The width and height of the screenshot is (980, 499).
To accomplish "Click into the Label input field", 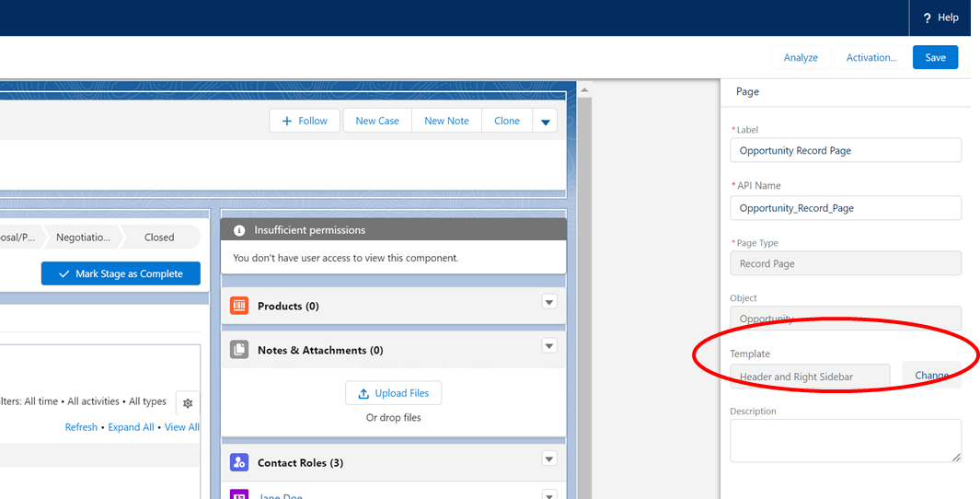I will click(x=845, y=150).
